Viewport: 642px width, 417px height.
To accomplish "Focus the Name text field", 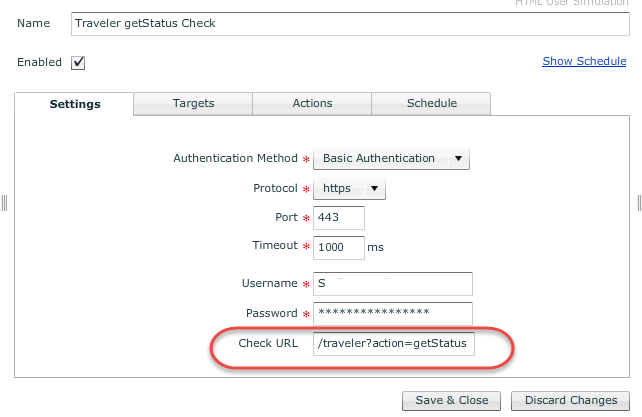I will [x=350, y=23].
